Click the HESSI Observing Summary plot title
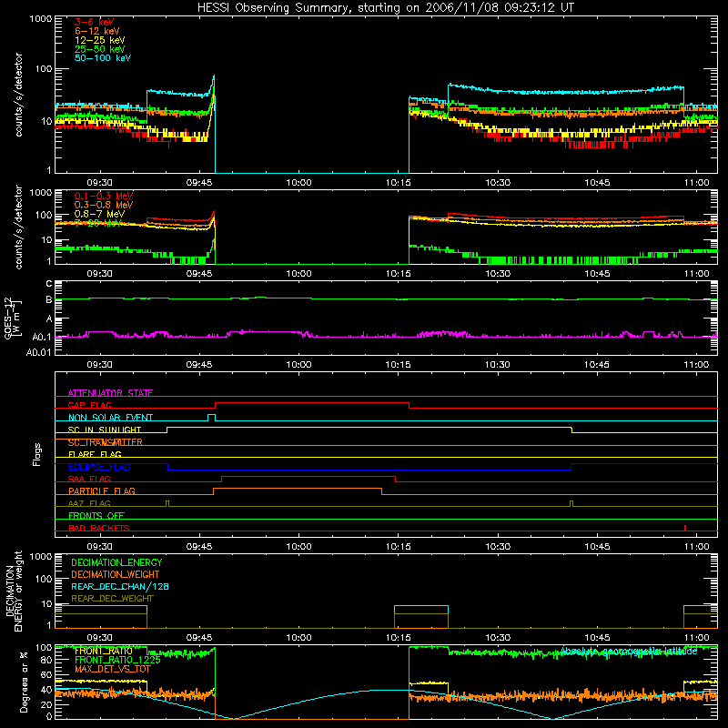Viewport: 728px width, 728px height. 385,8
